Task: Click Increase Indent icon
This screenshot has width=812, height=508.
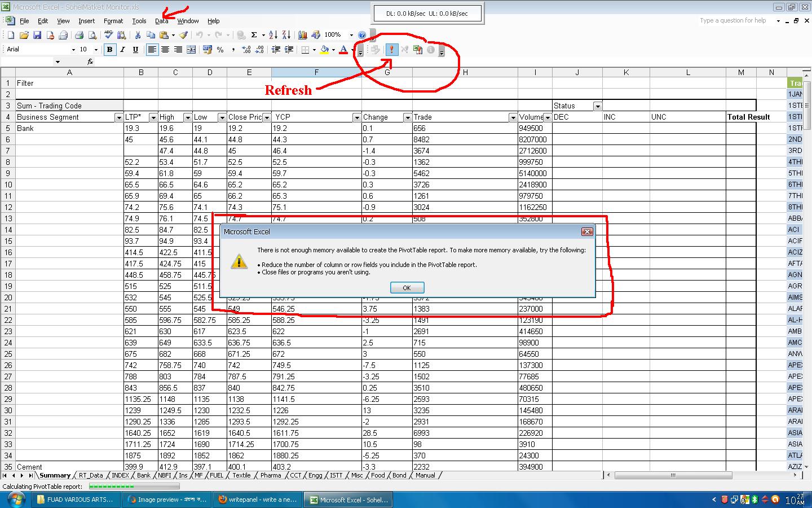Action: pyautogui.click(x=289, y=50)
